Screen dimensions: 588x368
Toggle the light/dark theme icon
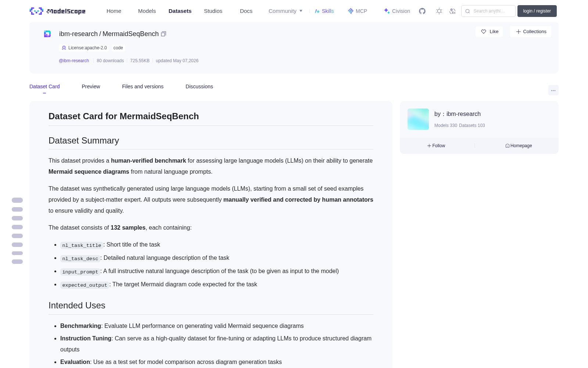439,11
